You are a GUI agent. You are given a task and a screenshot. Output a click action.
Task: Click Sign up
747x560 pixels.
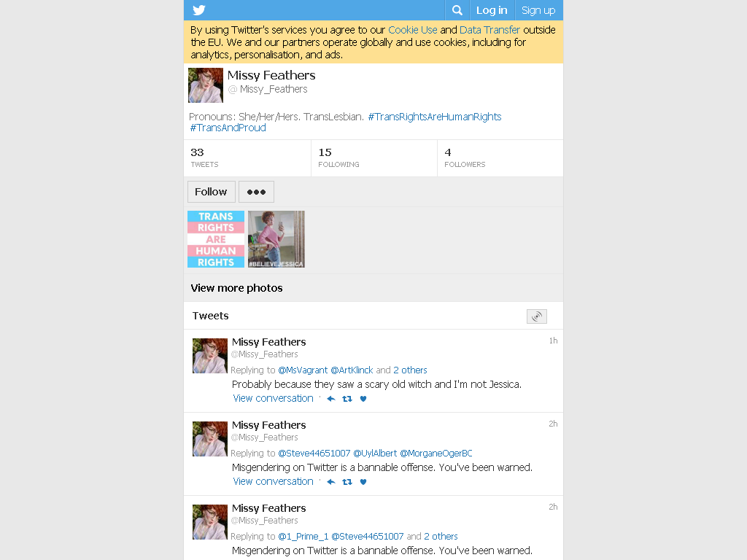tap(538, 10)
